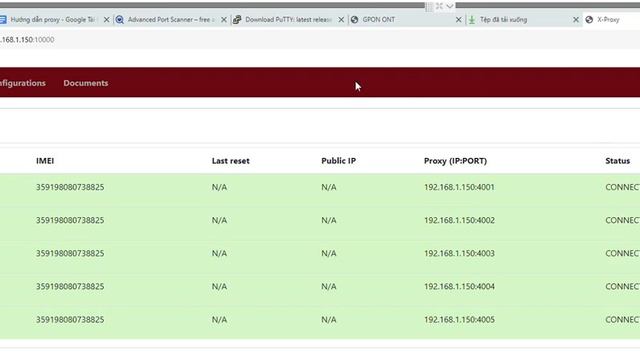Click the expand arrows icon in top overlay
The height and width of the screenshot is (360, 640).
(x=439, y=6)
